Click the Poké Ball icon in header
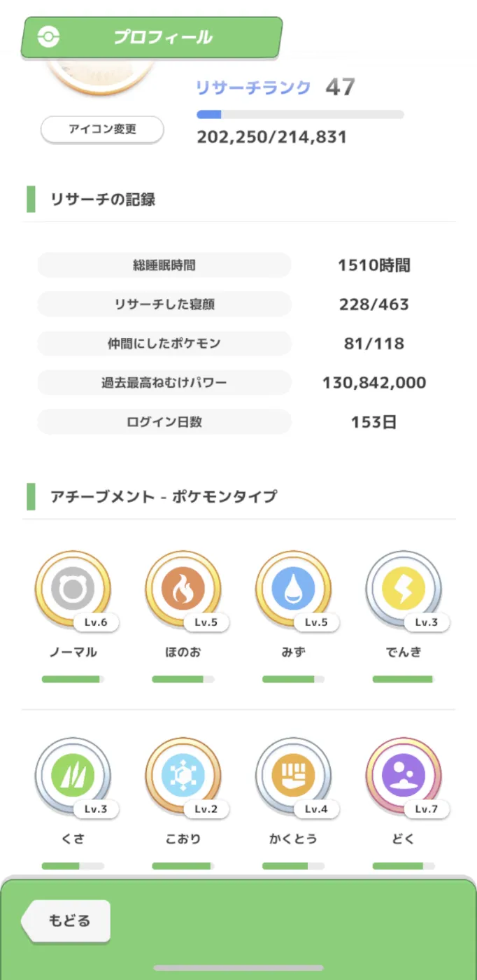Screen dimensions: 477x980 click(x=48, y=37)
